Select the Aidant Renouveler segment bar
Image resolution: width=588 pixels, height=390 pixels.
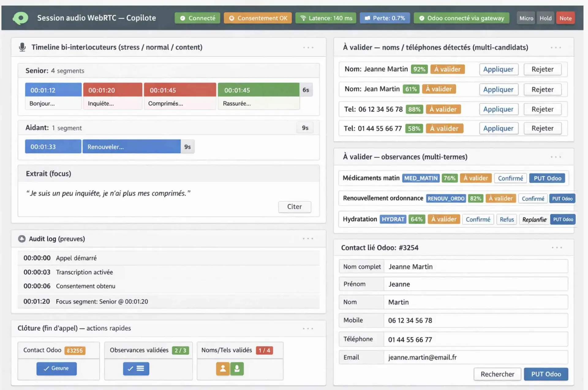coord(131,147)
